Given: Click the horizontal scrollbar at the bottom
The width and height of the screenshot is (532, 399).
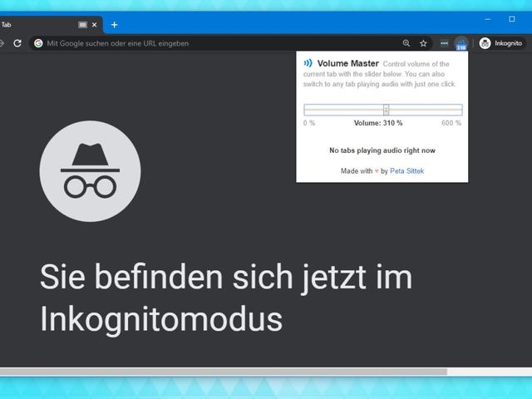Looking at the screenshot, I should (x=224, y=372).
